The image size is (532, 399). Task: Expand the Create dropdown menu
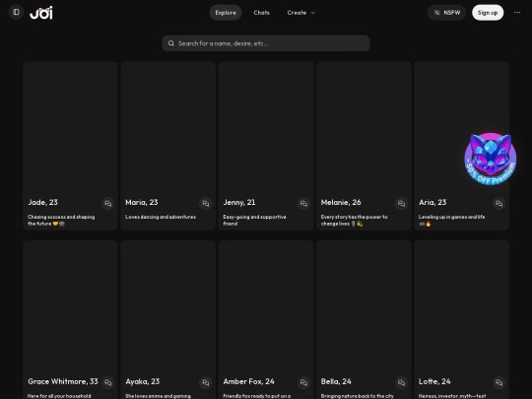tap(300, 13)
